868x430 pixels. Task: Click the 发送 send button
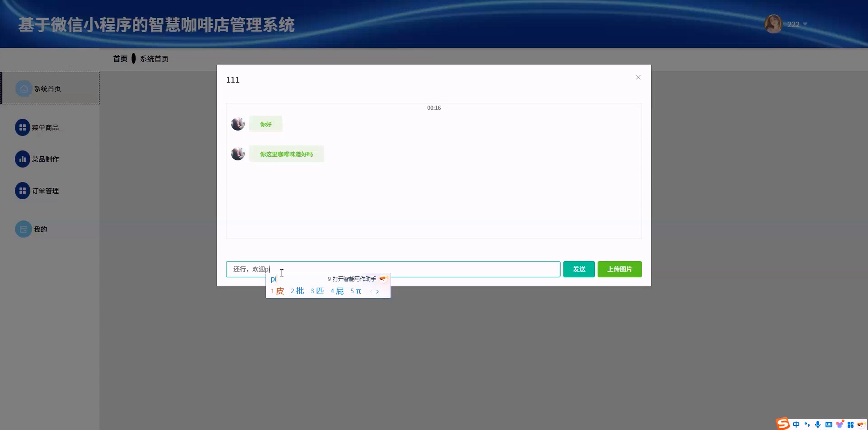click(x=579, y=269)
